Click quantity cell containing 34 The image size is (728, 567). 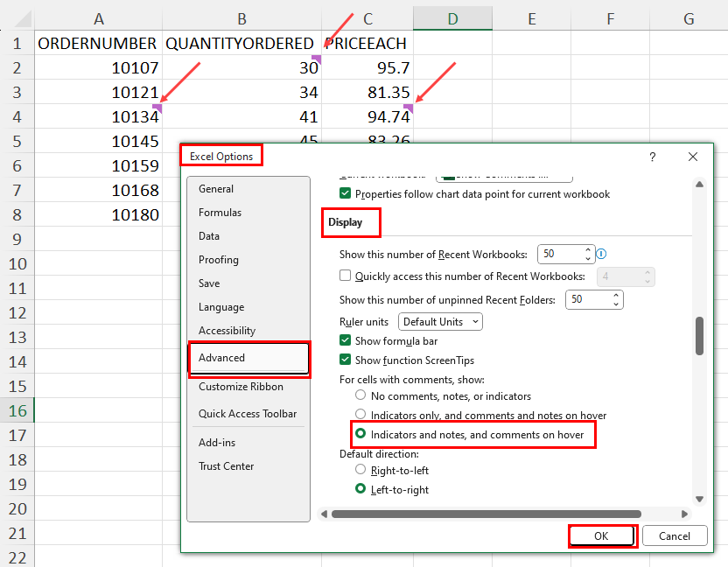pyautogui.click(x=241, y=93)
